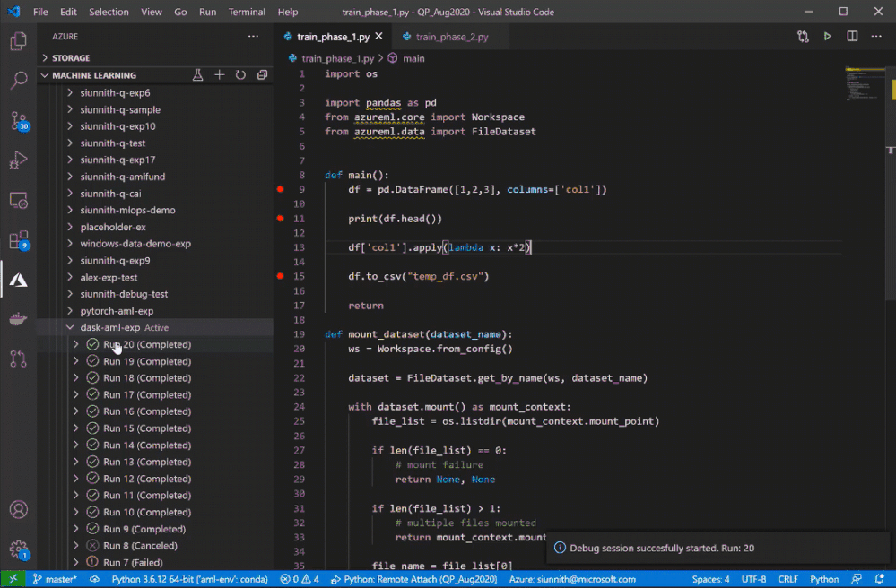Open the Help menu

click(288, 12)
